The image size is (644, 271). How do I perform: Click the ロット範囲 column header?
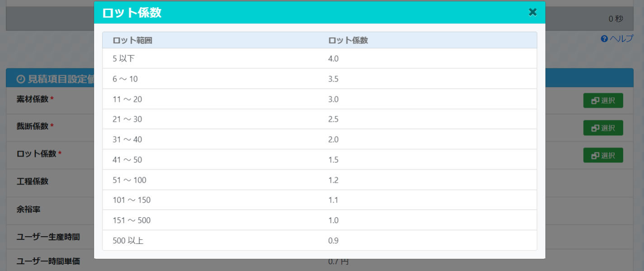coord(132,40)
